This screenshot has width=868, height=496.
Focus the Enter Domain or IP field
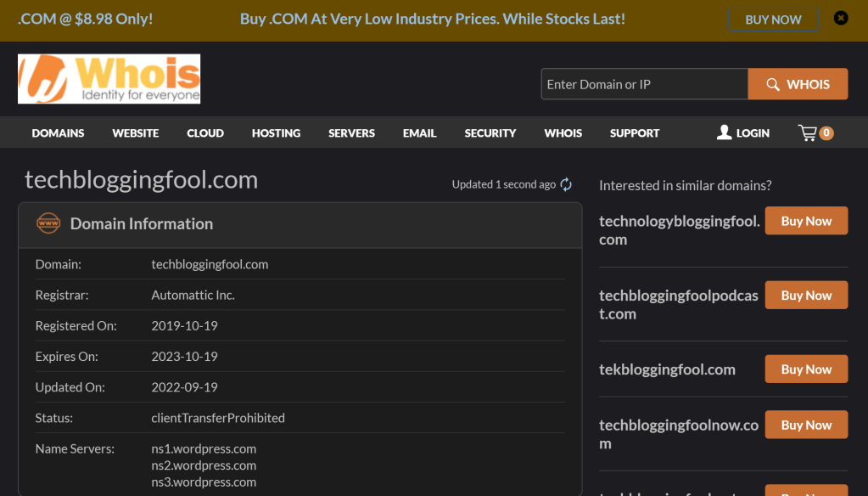644,84
